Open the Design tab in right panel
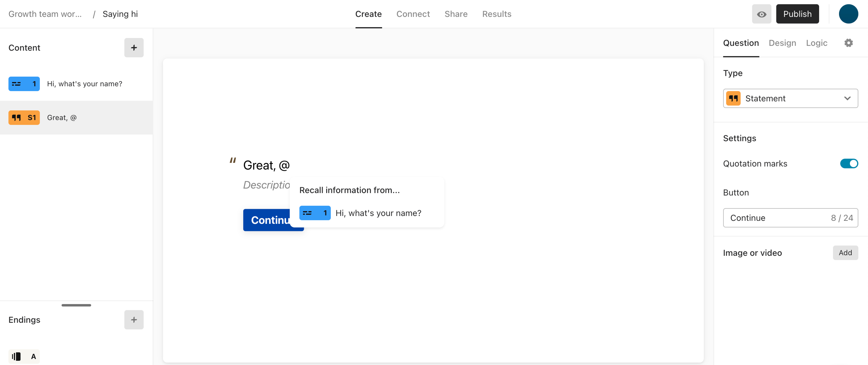Screen dimensions: 868x365 [x=782, y=43]
